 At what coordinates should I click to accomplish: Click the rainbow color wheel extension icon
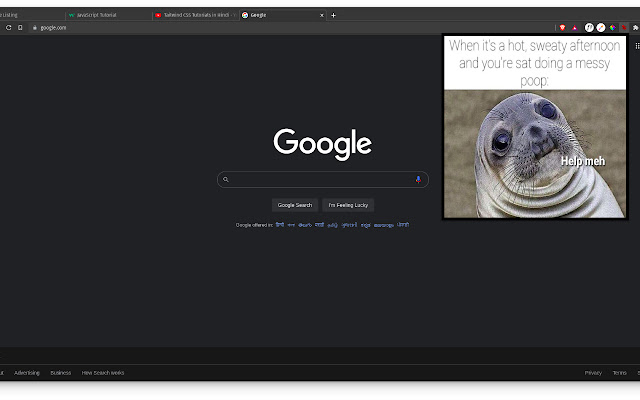point(613,28)
